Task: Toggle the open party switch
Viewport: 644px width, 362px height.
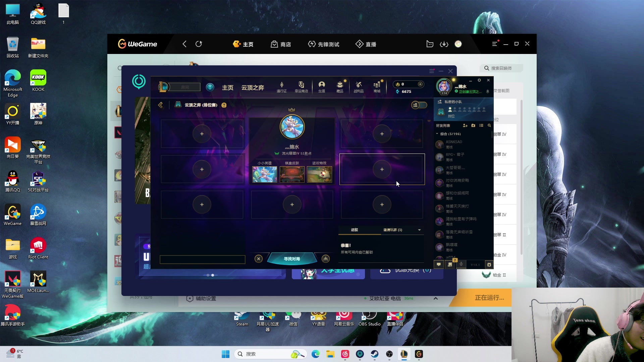Action: (x=419, y=105)
